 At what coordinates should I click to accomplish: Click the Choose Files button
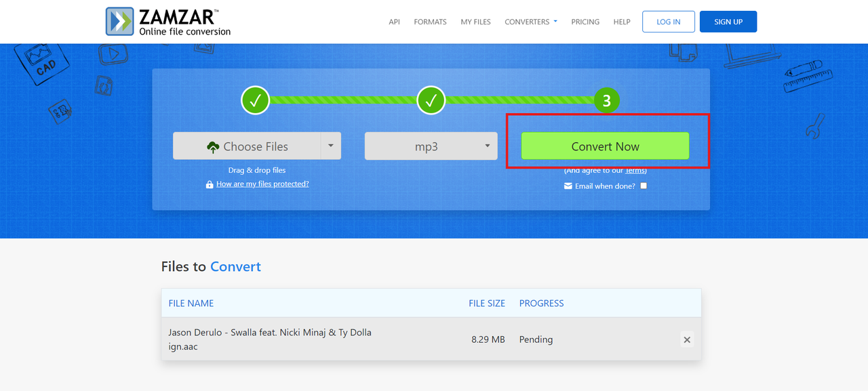247,146
